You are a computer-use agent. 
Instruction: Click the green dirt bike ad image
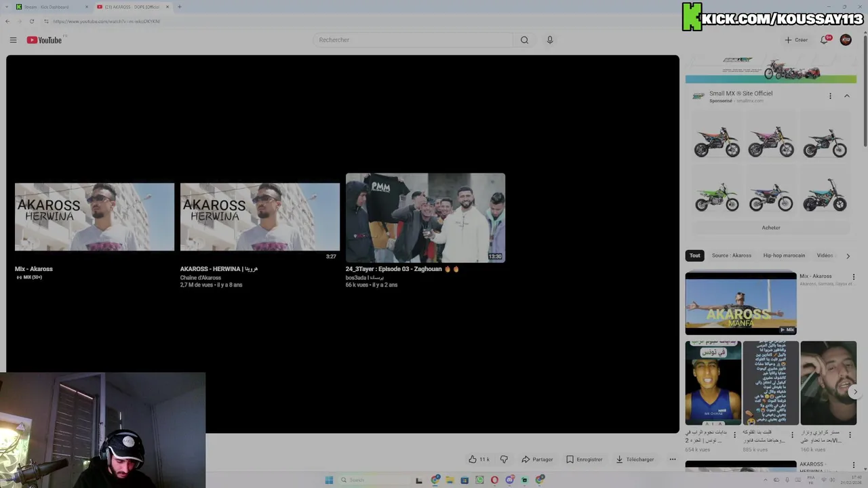pyautogui.click(x=717, y=197)
